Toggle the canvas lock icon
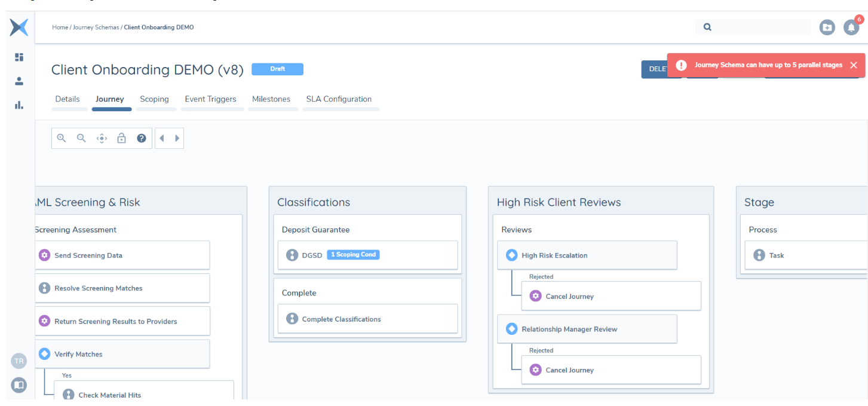Screen dimensions: 868x406 click(121, 138)
